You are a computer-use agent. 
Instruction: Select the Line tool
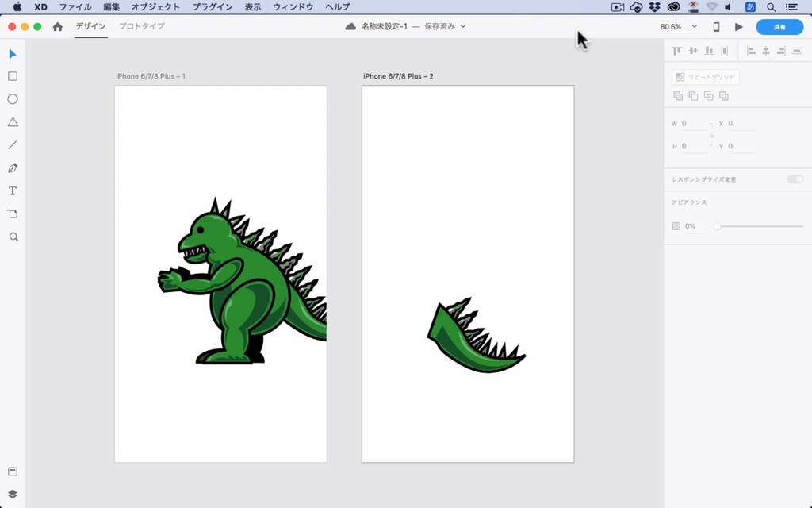(x=13, y=145)
